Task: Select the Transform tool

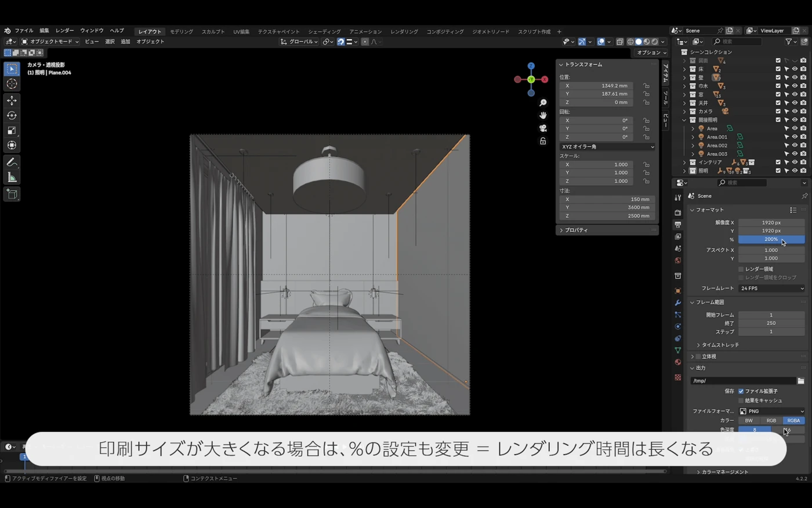Action: [12, 145]
